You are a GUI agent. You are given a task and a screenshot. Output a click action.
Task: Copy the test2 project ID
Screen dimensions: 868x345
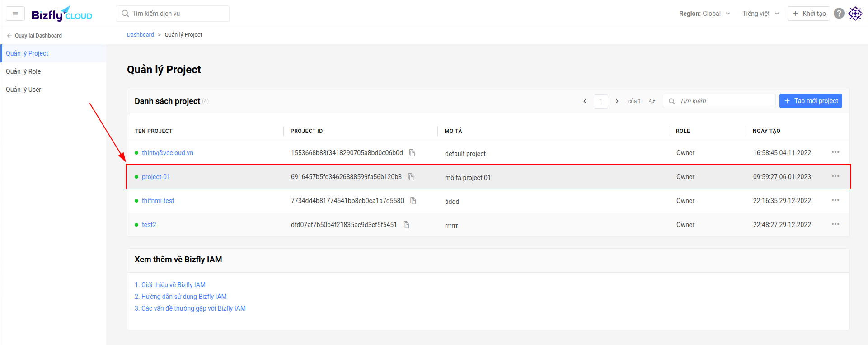tap(406, 225)
